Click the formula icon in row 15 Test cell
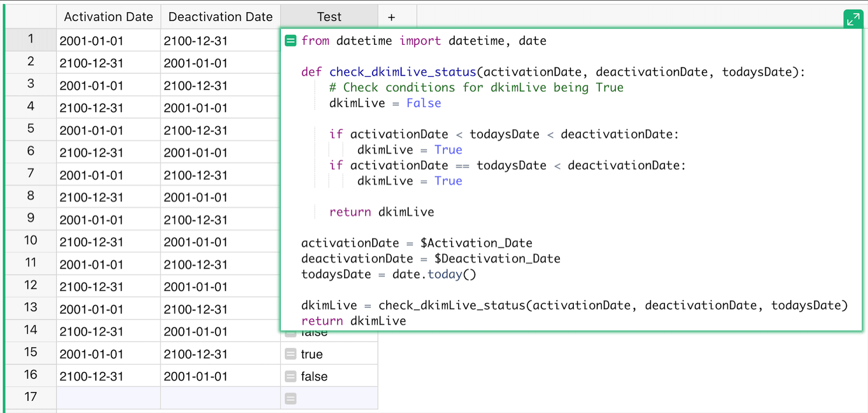 (291, 354)
